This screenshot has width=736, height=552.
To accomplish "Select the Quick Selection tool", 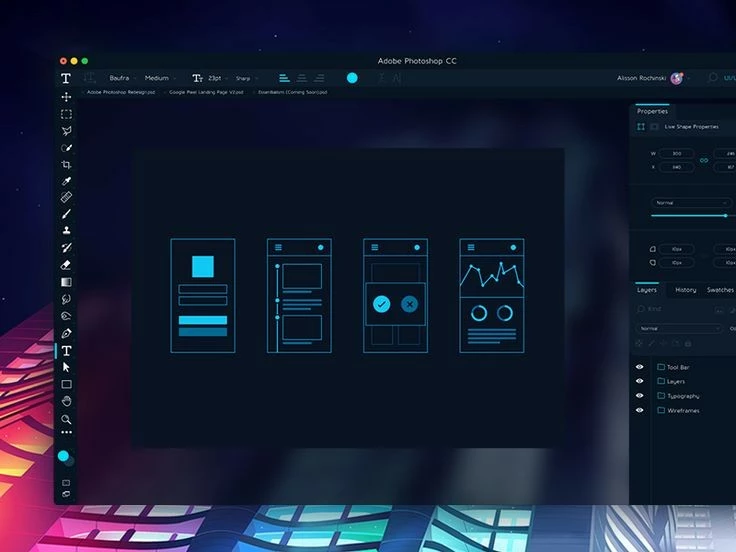I will coord(66,148).
